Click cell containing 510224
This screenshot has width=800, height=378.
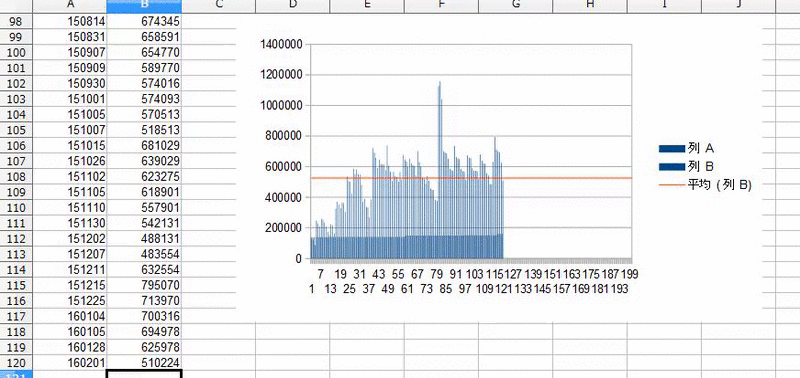tap(144, 363)
